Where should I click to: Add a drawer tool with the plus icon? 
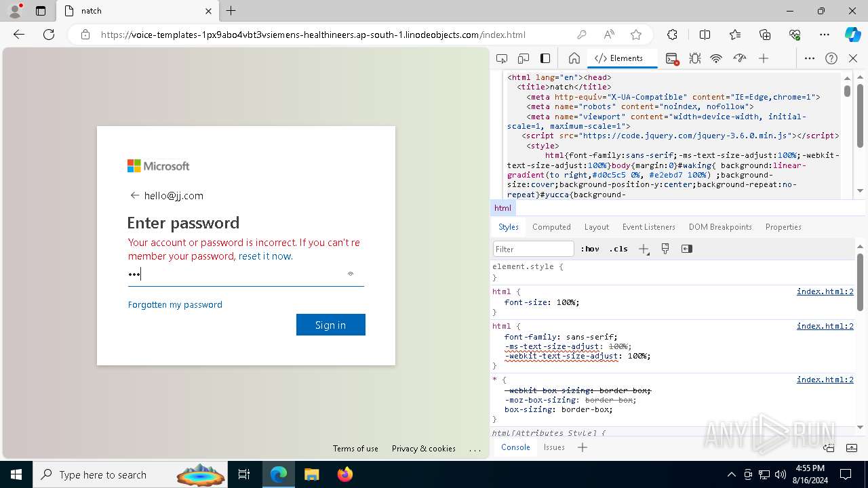click(x=583, y=447)
